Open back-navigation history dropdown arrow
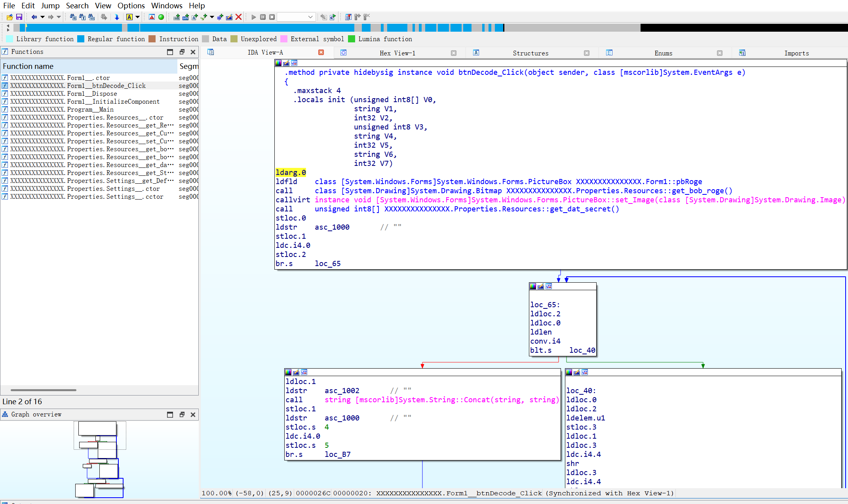Screen dimensions: 848x504 [42, 17]
